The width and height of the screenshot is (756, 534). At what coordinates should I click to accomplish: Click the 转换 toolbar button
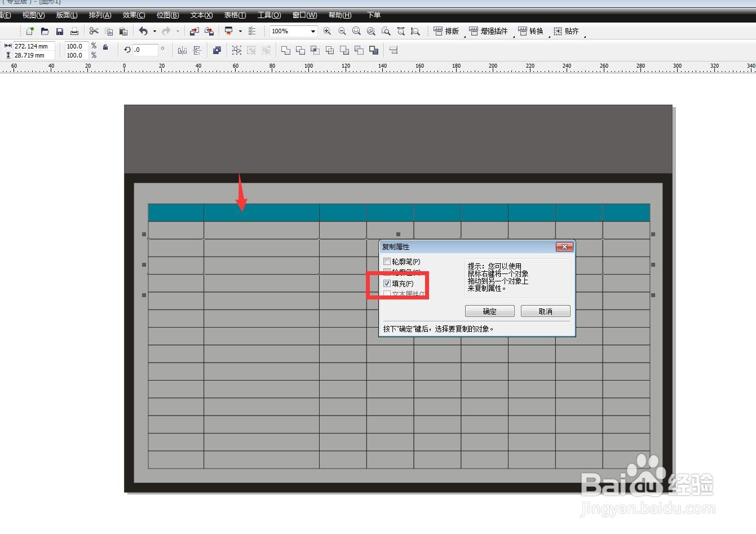[530, 32]
